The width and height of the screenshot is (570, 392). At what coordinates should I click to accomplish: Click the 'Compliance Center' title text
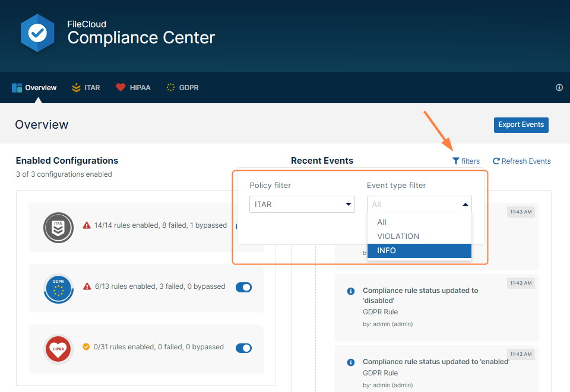[141, 37]
